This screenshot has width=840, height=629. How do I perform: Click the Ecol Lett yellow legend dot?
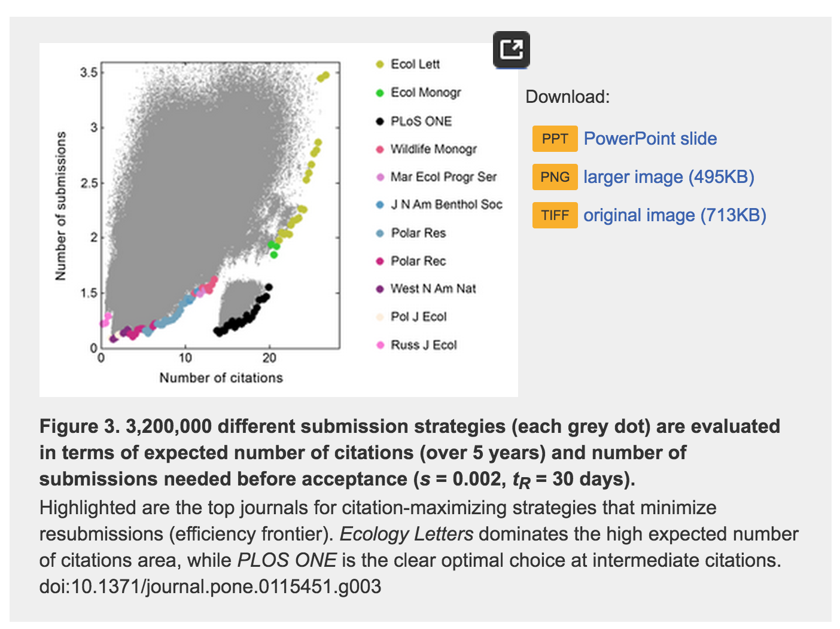379,65
